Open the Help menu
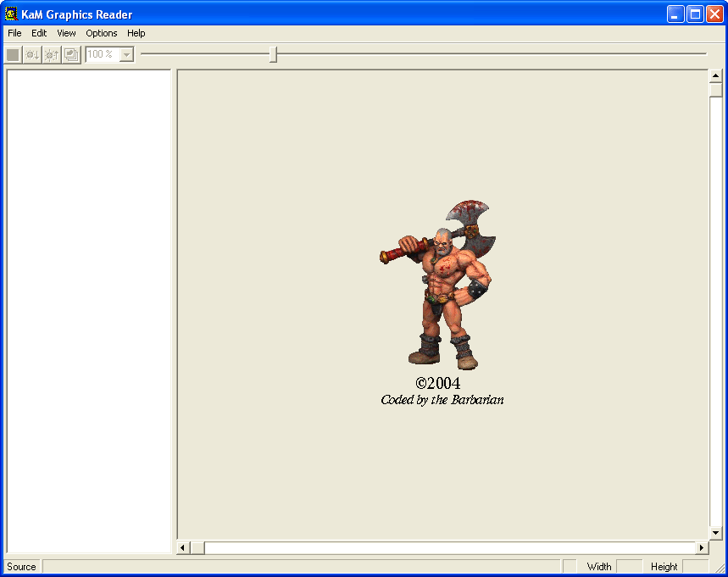This screenshot has width=728, height=577. (x=136, y=33)
